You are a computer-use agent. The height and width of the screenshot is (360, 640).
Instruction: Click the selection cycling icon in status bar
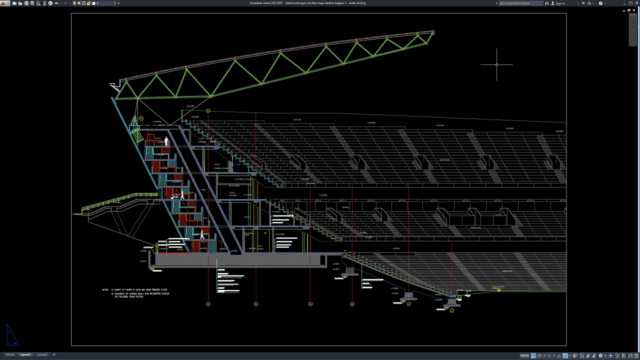click(582, 356)
